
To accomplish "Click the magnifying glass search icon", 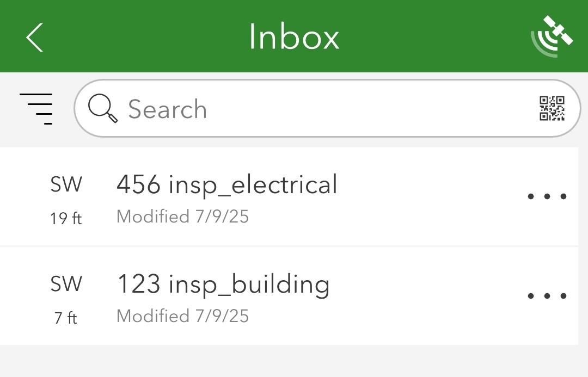I will pyautogui.click(x=103, y=108).
